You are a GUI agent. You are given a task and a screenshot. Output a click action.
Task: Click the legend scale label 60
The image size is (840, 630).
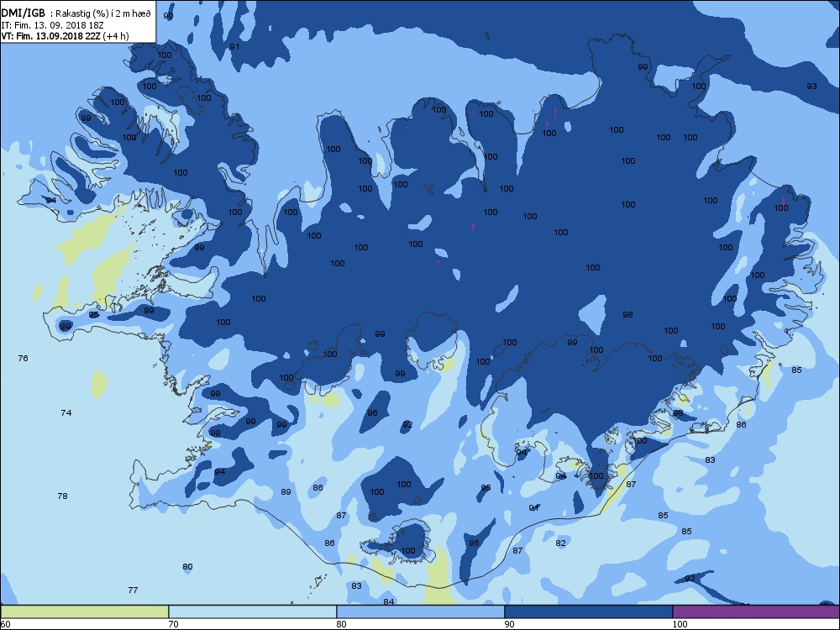pos(5,623)
